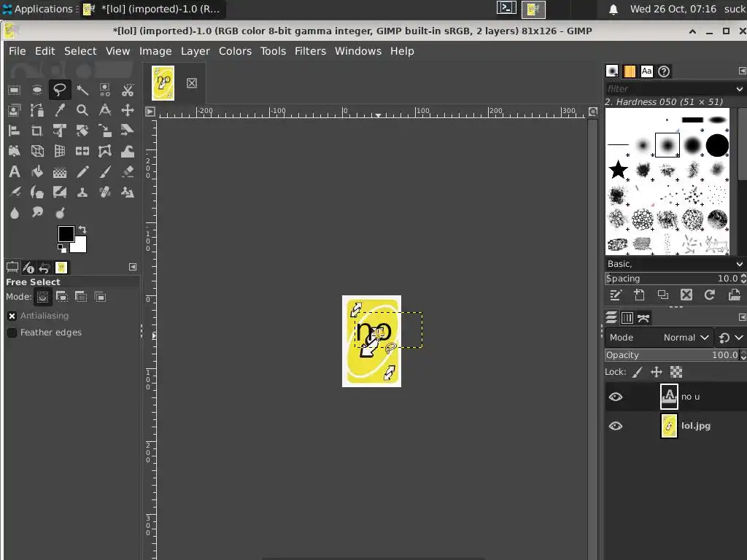Open the File menu

pos(18,51)
